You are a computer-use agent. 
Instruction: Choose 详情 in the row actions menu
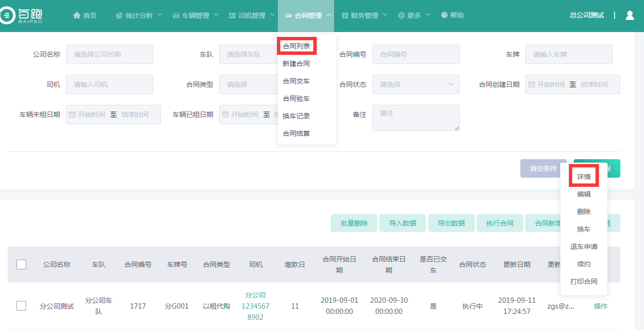click(584, 177)
